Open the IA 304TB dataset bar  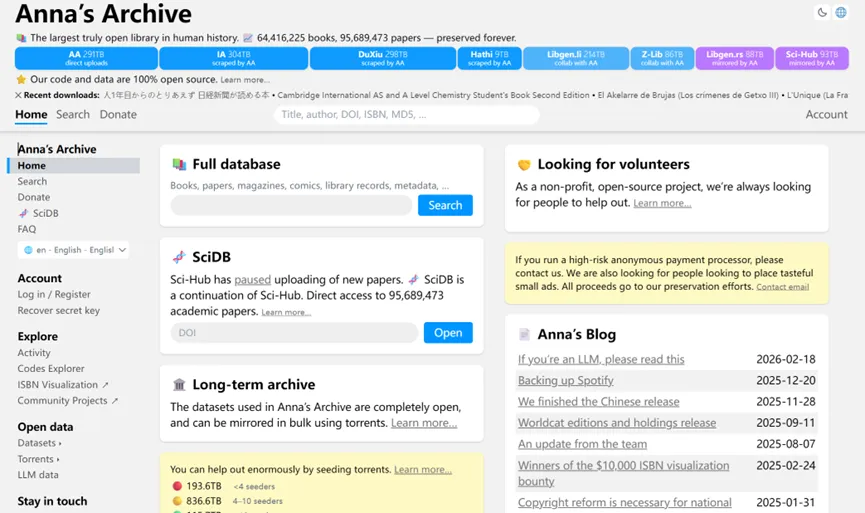[233, 58]
